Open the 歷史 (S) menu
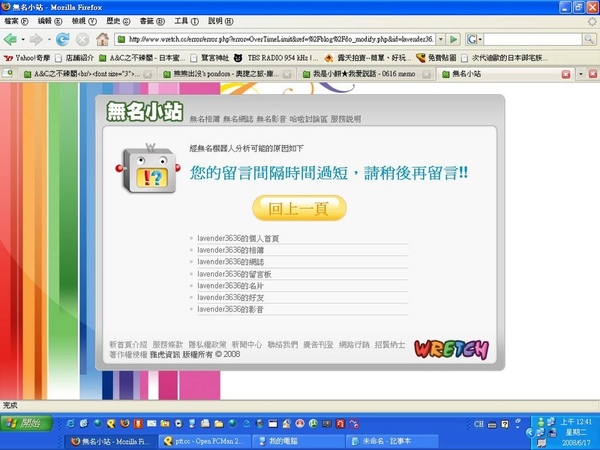The image size is (600, 450). (x=118, y=21)
